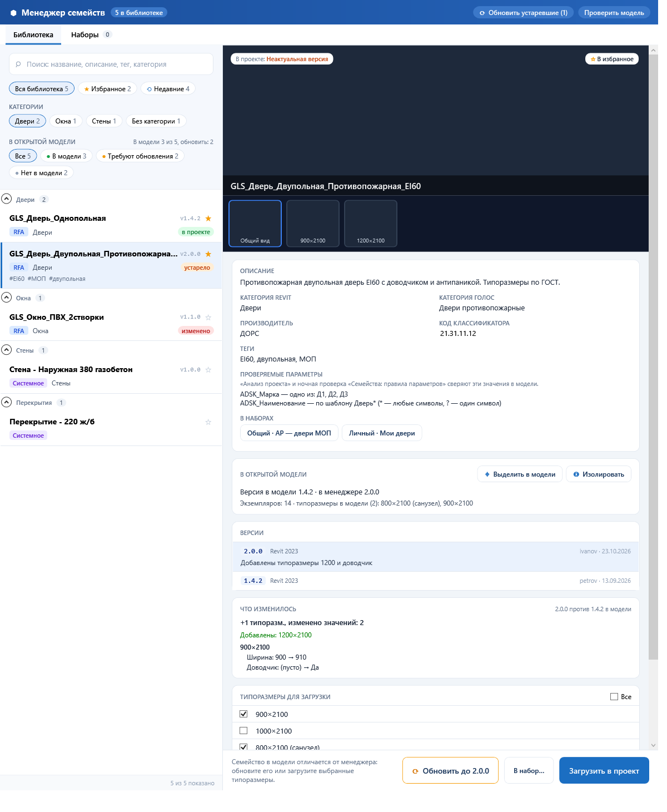
Task: Click the Изолировать button
Action: pyautogui.click(x=599, y=474)
